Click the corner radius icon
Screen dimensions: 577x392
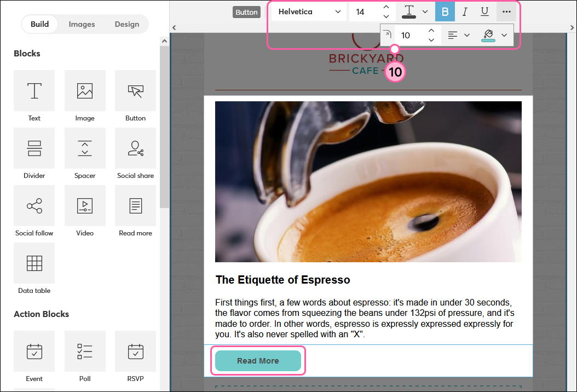387,34
